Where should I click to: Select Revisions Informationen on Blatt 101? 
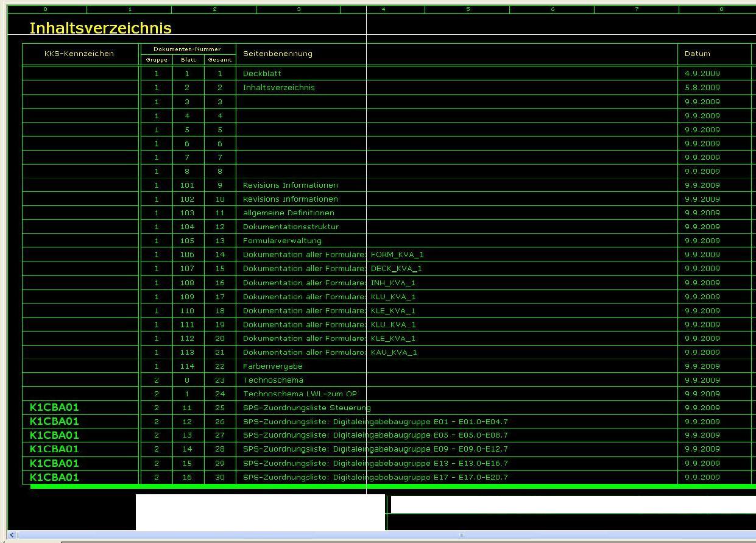tap(291, 185)
